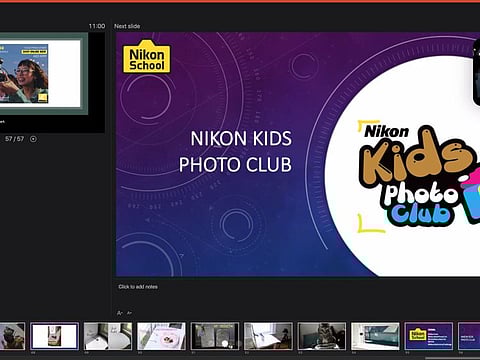The height and width of the screenshot is (360, 480).
Task: Open the highlighted white thumbnail with a small portrait photo
Action: (x=55, y=336)
